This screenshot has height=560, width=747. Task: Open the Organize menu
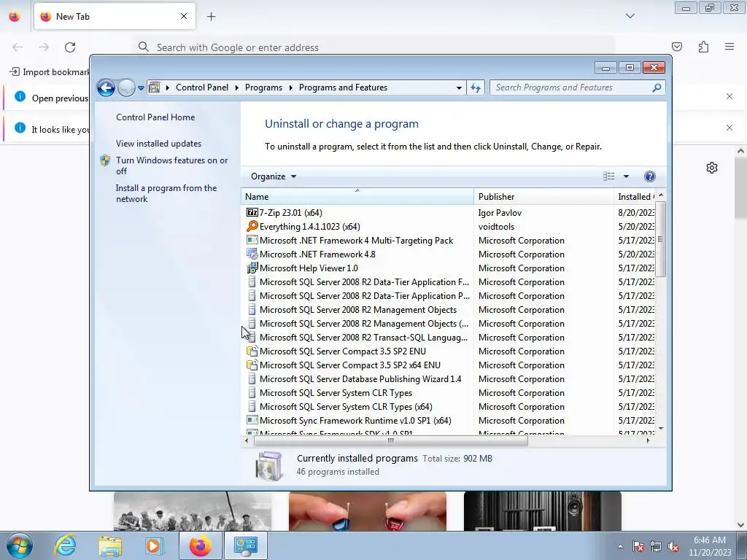click(x=274, y=176)
